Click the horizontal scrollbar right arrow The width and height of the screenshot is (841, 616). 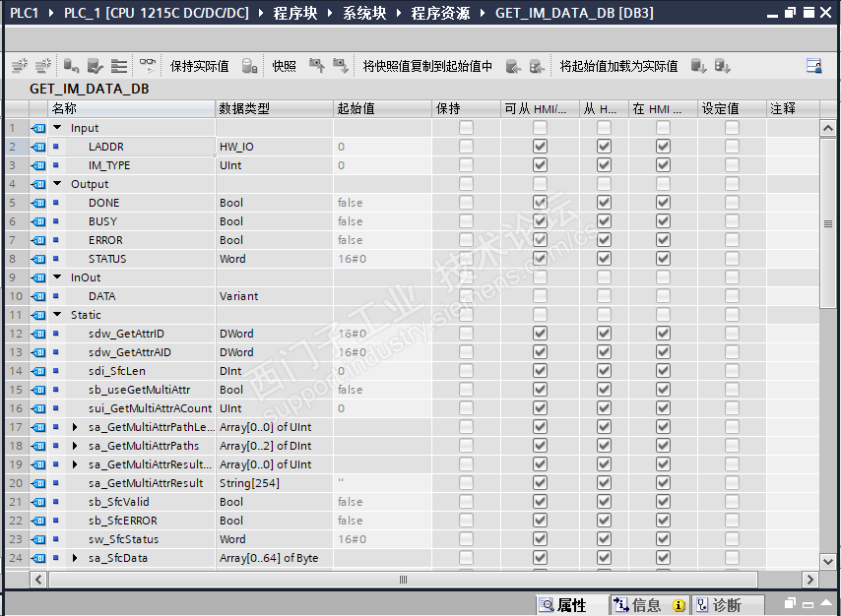pos(809,580)
